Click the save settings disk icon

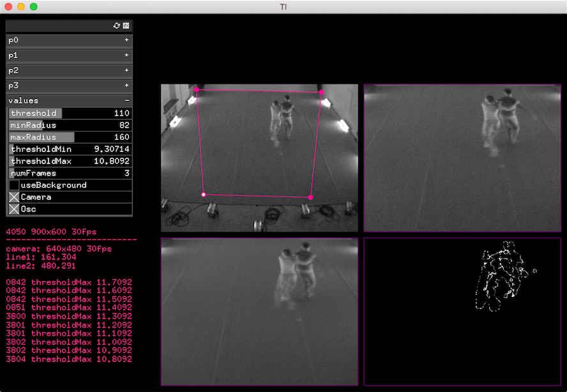point(126,26)
